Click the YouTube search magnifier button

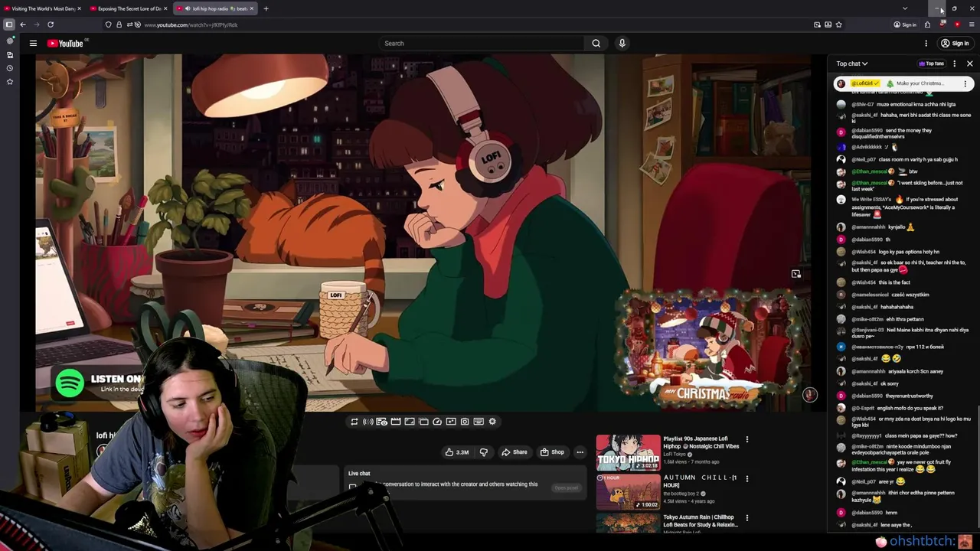click(x=596, y=44)
